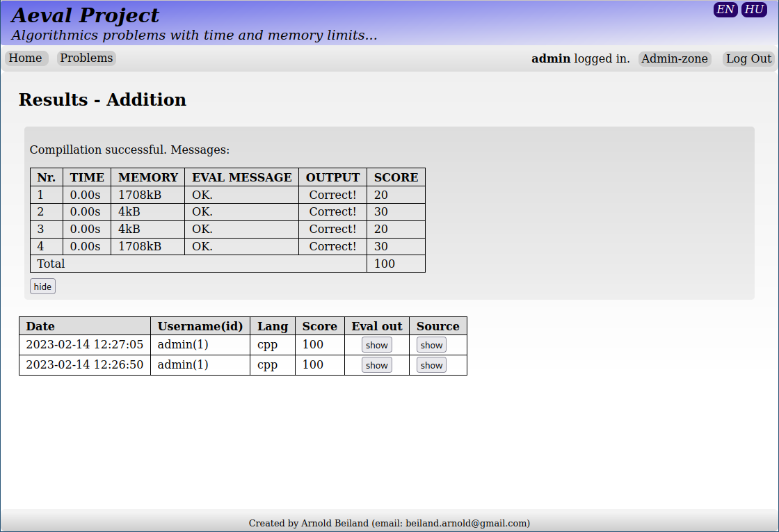The height and width of the screenshot is (532, 779).
Task: Click the Lang column header
Action: (273, 326)
